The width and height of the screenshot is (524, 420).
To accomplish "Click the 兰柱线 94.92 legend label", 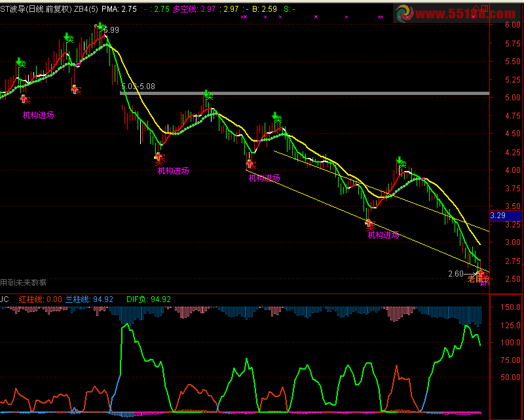I will (x=89, y=299).
